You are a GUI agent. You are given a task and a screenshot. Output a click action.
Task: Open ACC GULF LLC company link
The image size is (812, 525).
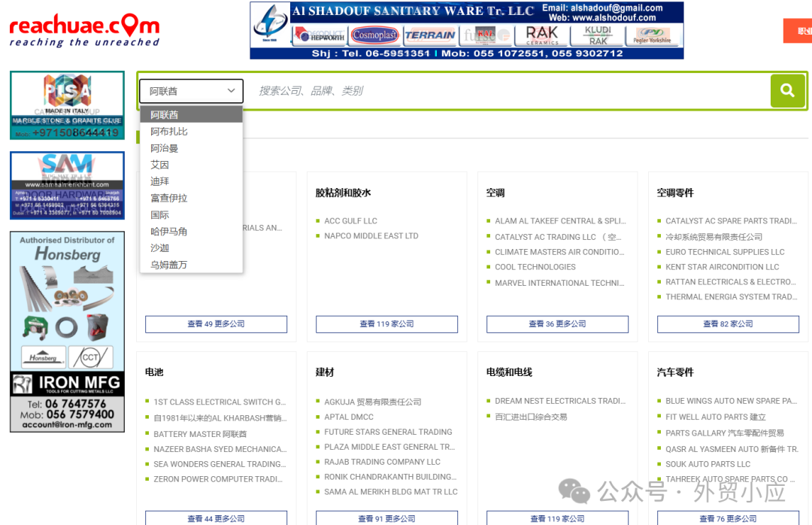(350, 221)
